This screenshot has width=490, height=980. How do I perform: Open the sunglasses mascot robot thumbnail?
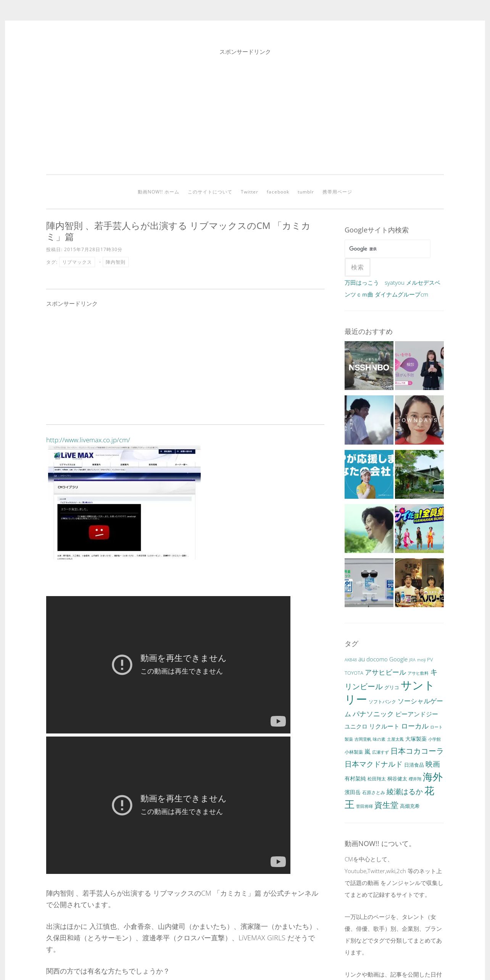pos(369,583)
